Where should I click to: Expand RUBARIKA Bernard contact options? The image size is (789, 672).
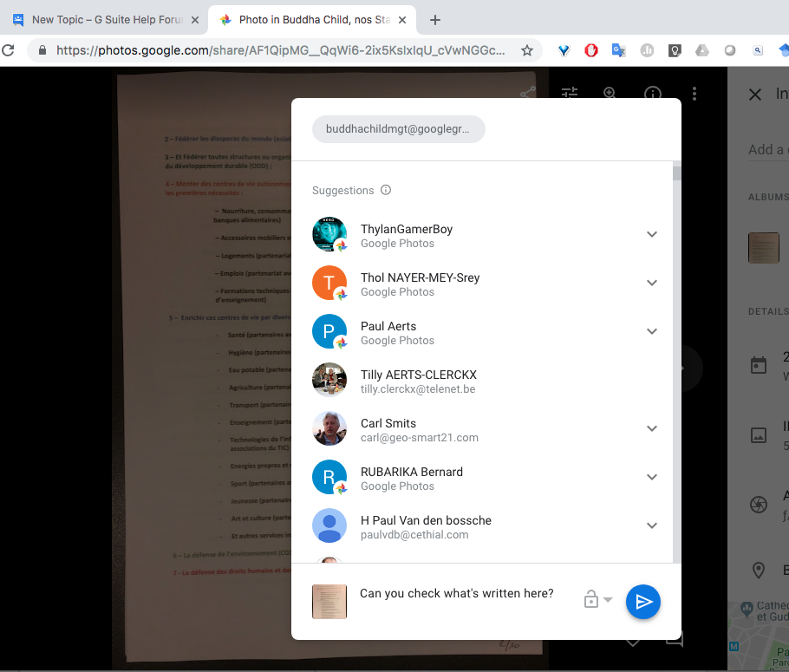(x=652, y=477)
